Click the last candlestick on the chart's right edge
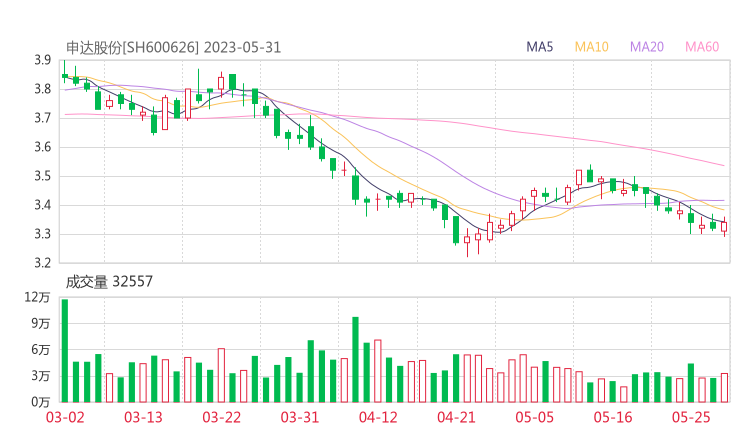Screen dimensions: 740x440 724,227
